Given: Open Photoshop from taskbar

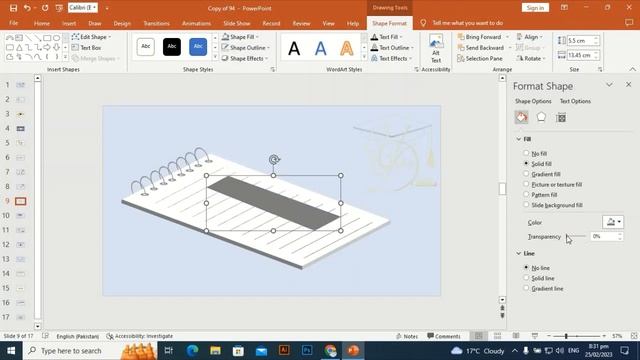Looking at the screenshot, I should coord(307,350).
